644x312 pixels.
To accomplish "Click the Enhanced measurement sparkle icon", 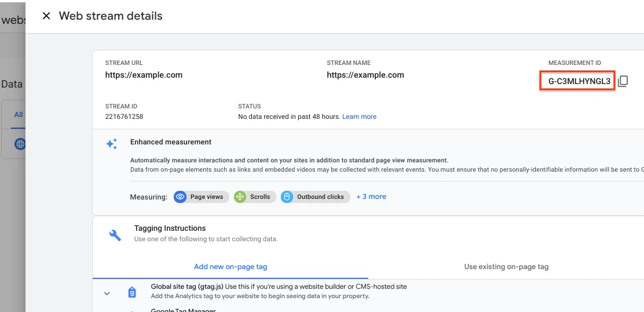I will pos(112,144).
